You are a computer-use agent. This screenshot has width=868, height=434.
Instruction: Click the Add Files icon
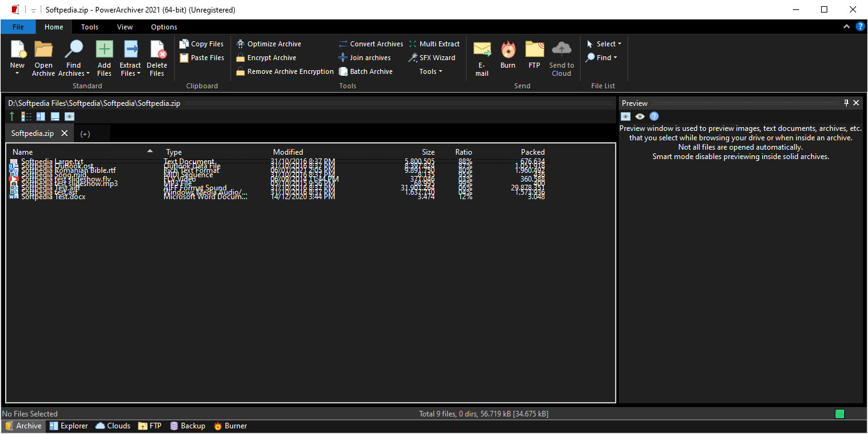[104, 50]
